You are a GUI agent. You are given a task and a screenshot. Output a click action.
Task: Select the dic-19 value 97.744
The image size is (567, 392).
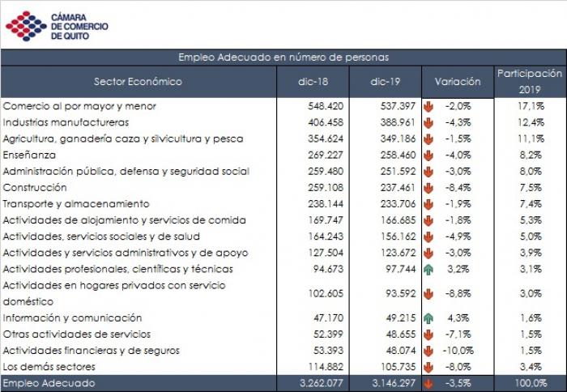click(x=401, y=269)
